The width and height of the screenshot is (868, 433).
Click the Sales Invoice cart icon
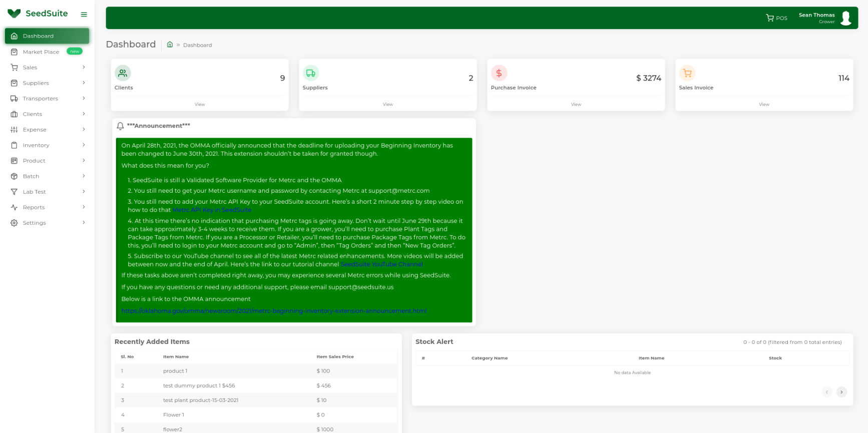687,73
